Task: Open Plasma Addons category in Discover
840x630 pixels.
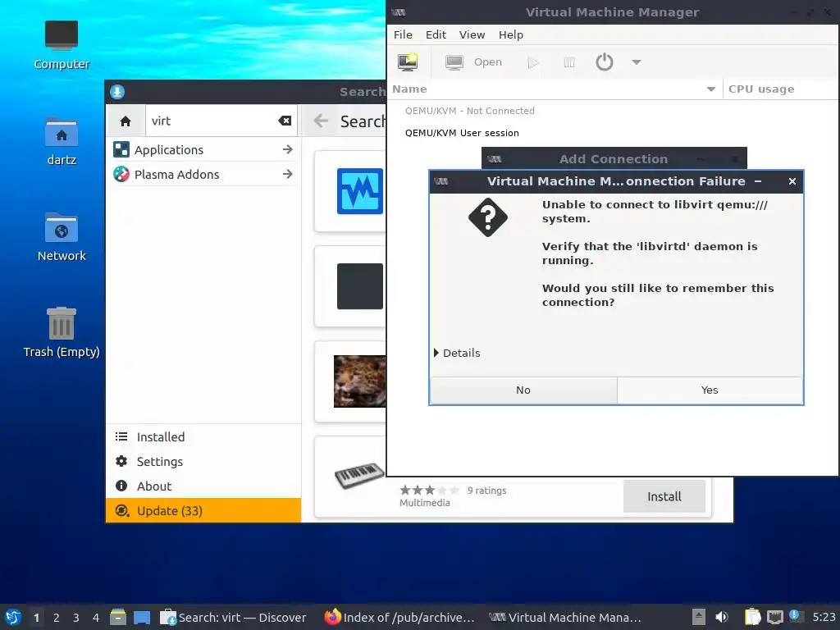Action: coord(203,175)
